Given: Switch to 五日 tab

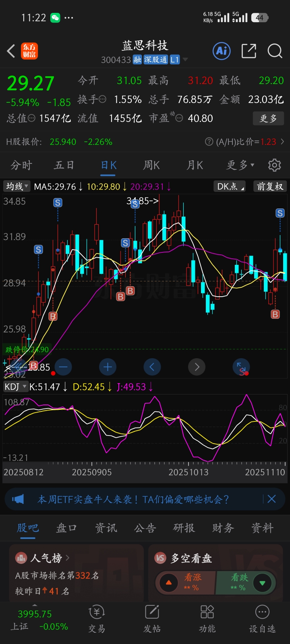Looking at the screenshot, I should 64,165.
